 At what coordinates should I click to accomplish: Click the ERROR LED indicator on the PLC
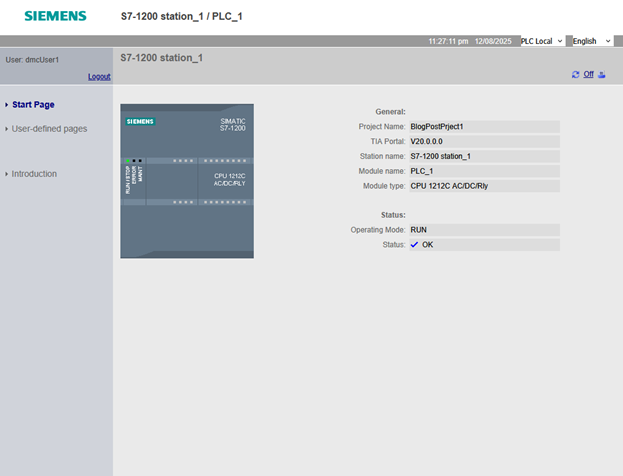(x=135, y=160)
